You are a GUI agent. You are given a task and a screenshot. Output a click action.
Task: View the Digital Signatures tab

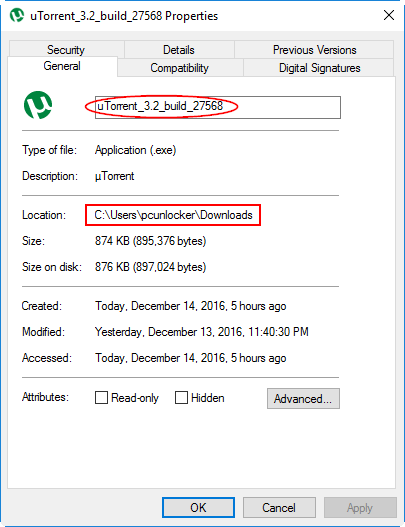coord(319,68)
